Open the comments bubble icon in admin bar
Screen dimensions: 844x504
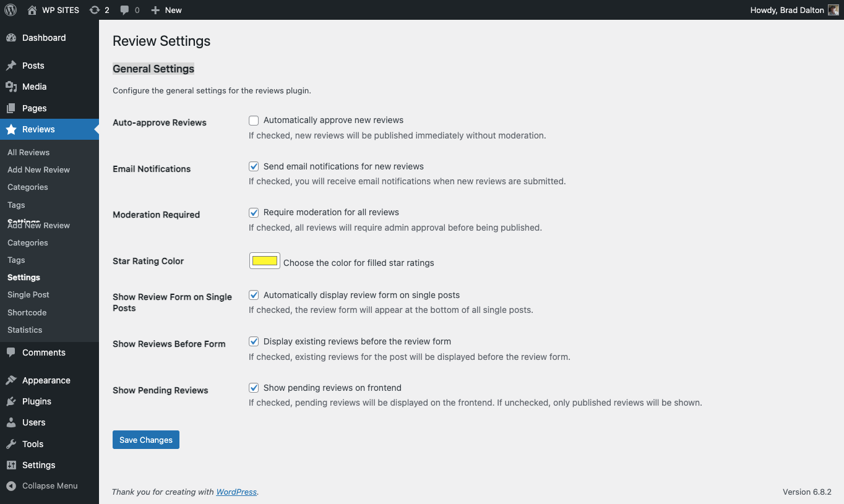[x=125, y=10]
